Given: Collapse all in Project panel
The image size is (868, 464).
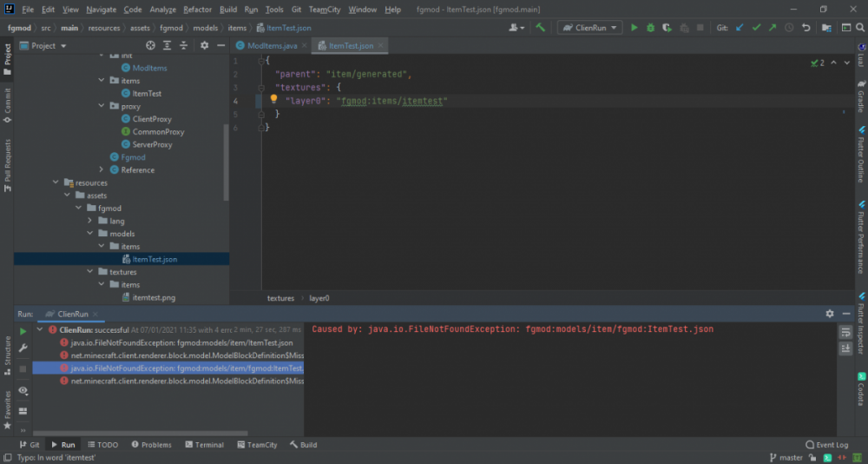Looking at the screenshot, I should [x=184, y=45].
